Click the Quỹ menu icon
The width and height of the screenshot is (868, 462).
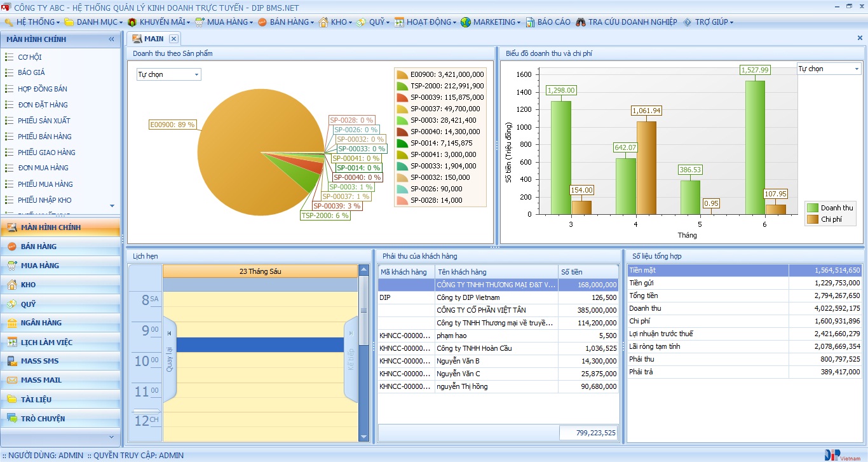click(x=361, y=22)
